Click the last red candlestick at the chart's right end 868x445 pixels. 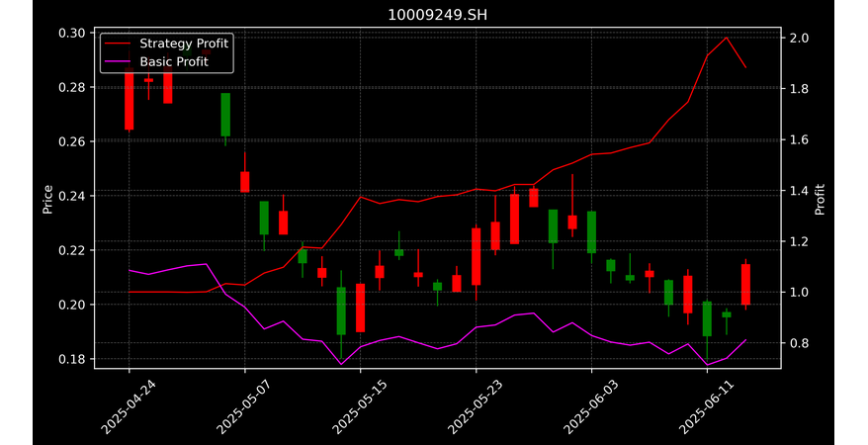pos(745,285)
